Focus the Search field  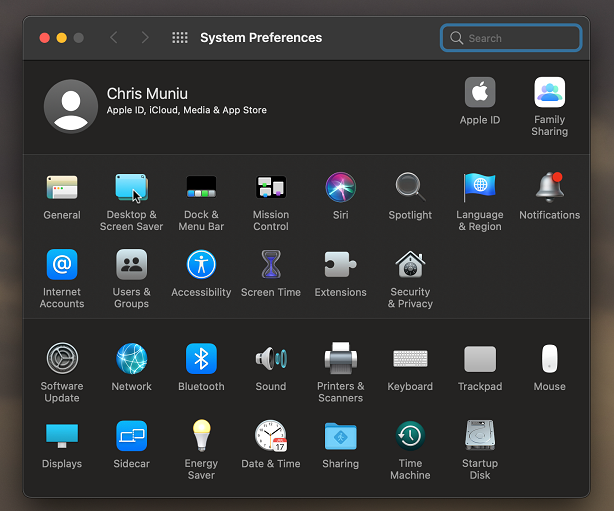point(511,38)
